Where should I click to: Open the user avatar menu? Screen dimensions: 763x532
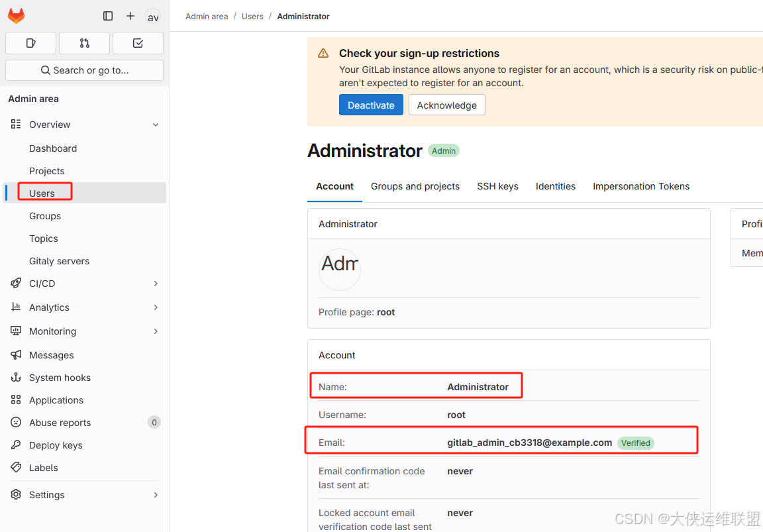coord(153,17)
